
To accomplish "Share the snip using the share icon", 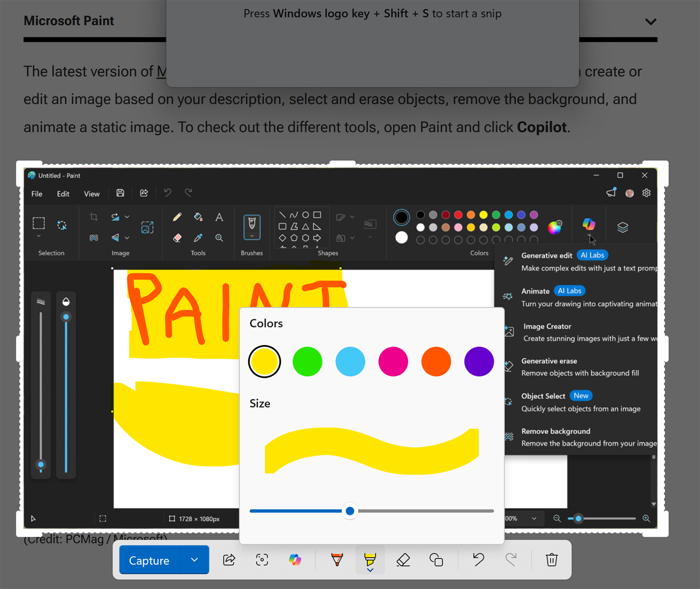I will pos(229,560).
